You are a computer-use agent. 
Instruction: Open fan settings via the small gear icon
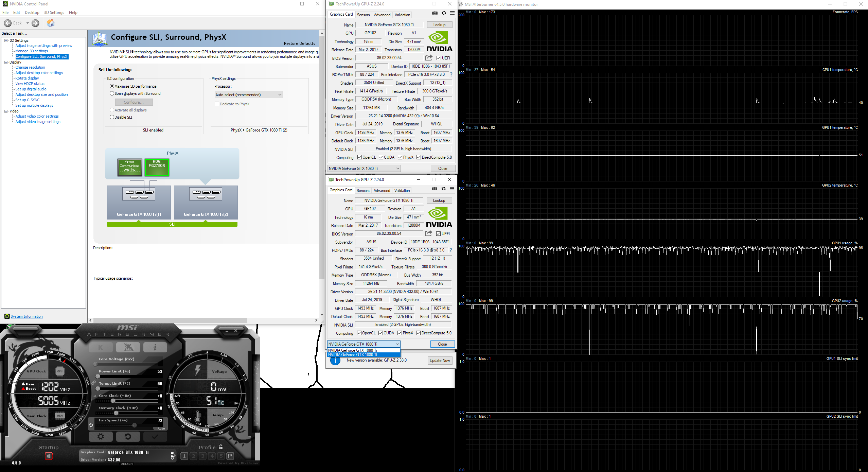click(91, 425)
